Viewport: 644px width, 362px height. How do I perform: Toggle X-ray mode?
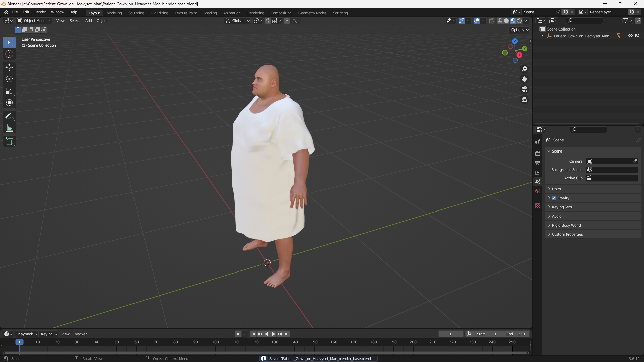492,21
